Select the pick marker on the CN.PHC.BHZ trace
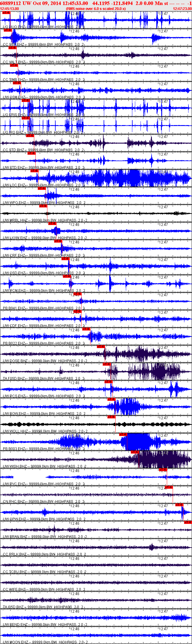 click(169, 487)
